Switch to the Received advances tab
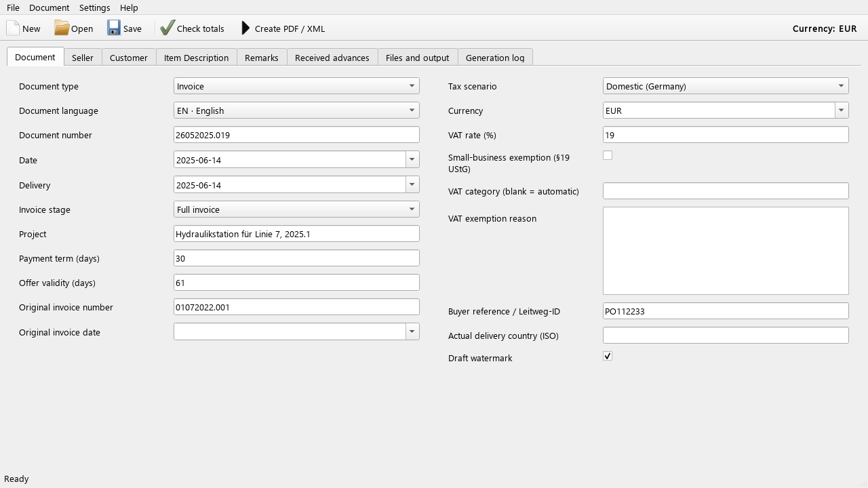Image resolution: width=868 pixels, height=488 pixels. (332, 58)
